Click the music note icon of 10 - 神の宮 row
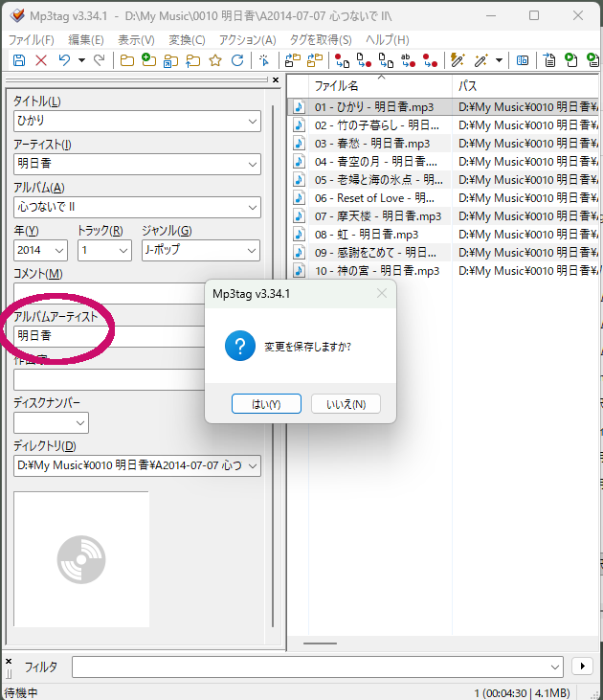This screenshot has height=700, width=603. (x=299, y=271)
